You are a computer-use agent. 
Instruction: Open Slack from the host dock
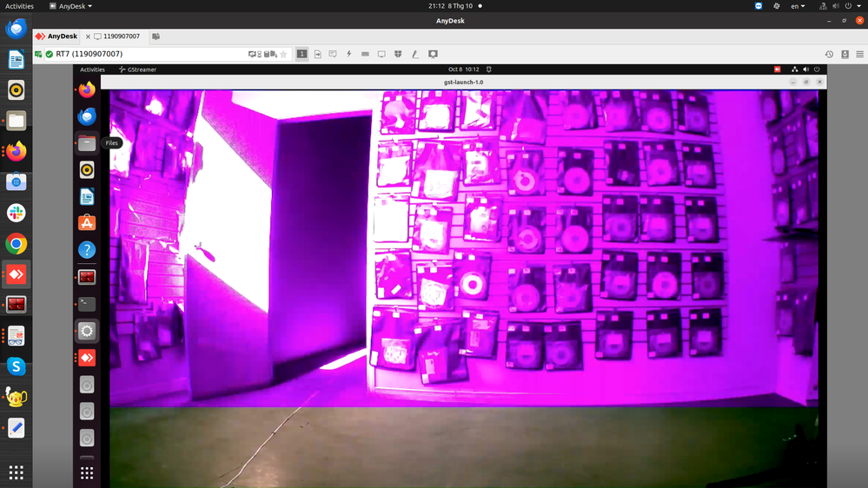point(16,213)
